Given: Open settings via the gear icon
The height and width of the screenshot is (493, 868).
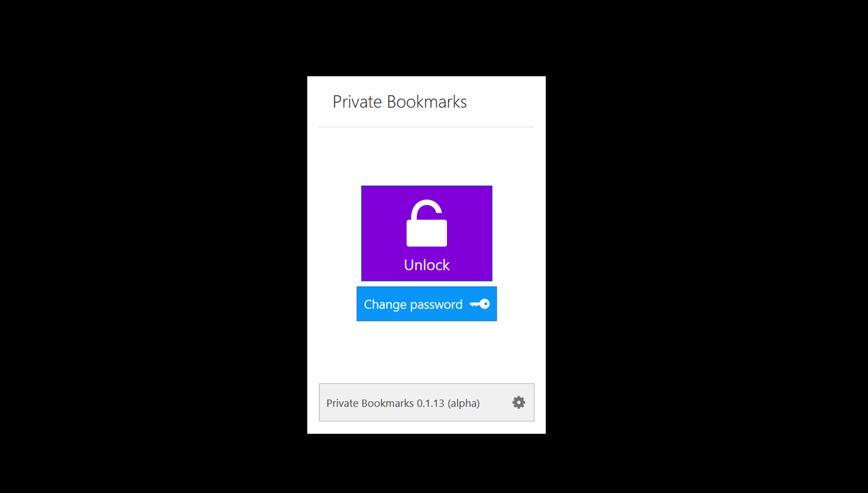Looking at the screenshot, I should (518, 402).
